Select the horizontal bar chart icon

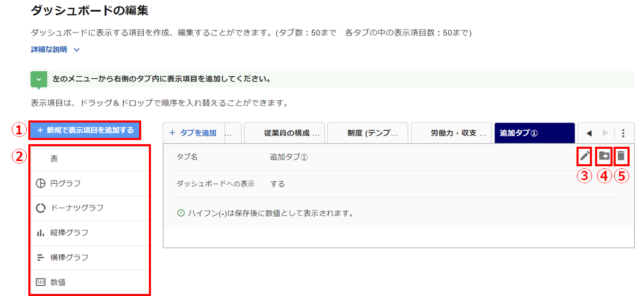tap(41, 258)
